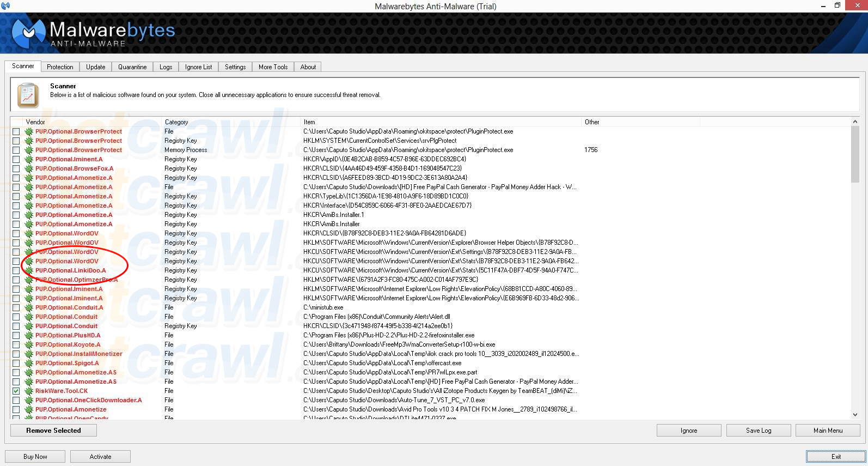Click the results list scroll down arrow
This screenshot has width=868, height=466.
click(855, 415)
